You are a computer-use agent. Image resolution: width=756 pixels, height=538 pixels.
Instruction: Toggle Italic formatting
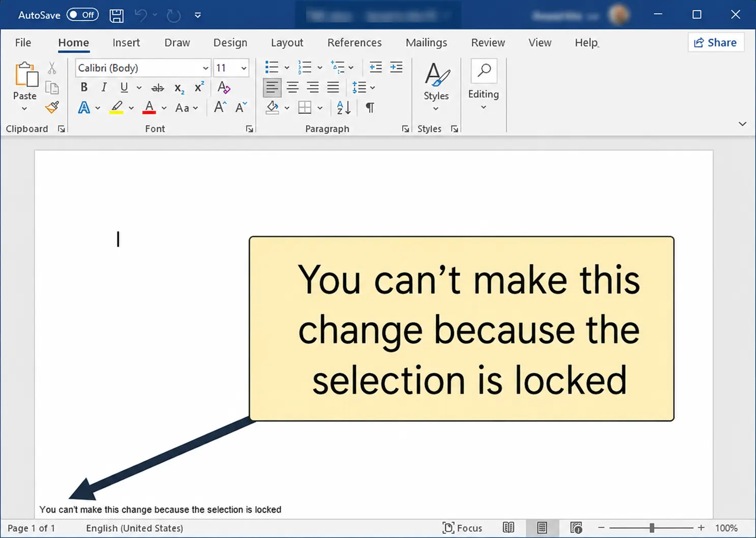point(104,87)
